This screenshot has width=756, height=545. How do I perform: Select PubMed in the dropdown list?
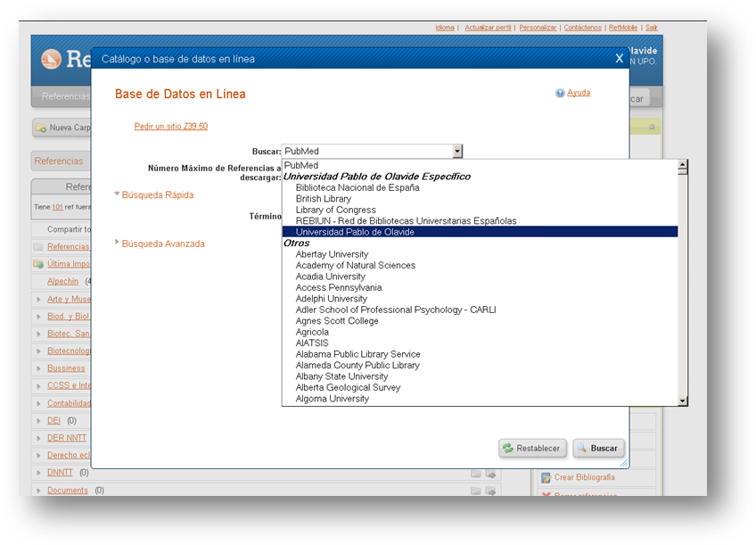[x=480, y=165]
